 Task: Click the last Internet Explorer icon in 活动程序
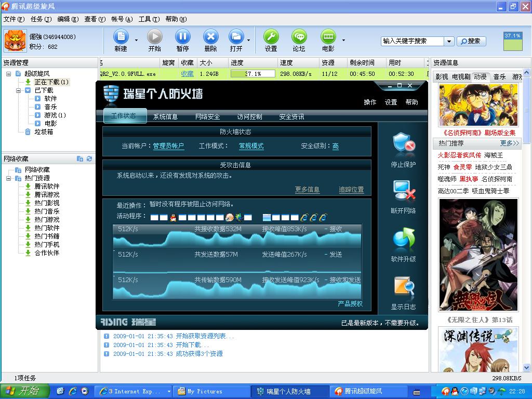click(323, 217)
